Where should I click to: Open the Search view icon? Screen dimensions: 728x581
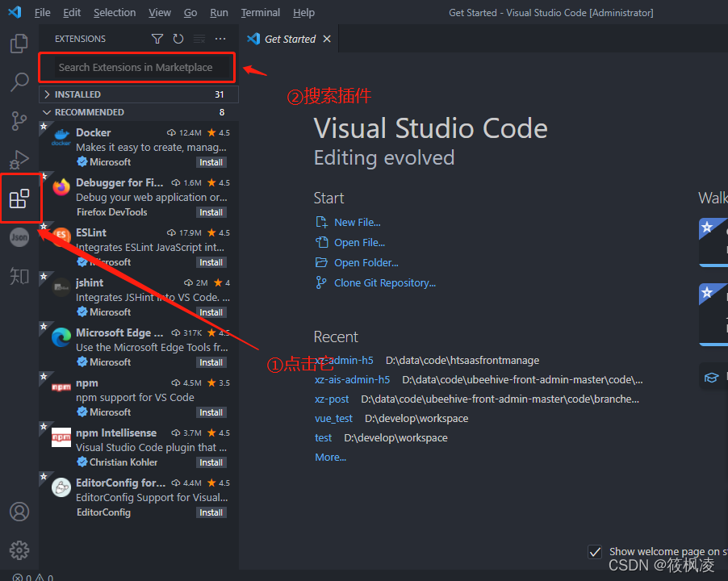point(19,82)
